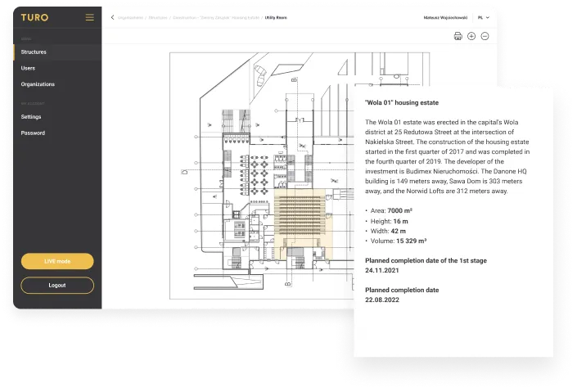Go back using breadcrumb back arrow
This screenshot has width=577, height=392.
pos(113,17)
